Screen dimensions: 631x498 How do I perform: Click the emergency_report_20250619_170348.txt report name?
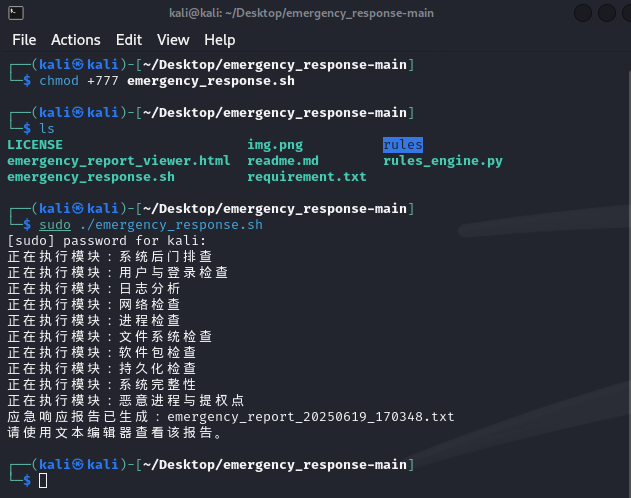tap(311, 417)
